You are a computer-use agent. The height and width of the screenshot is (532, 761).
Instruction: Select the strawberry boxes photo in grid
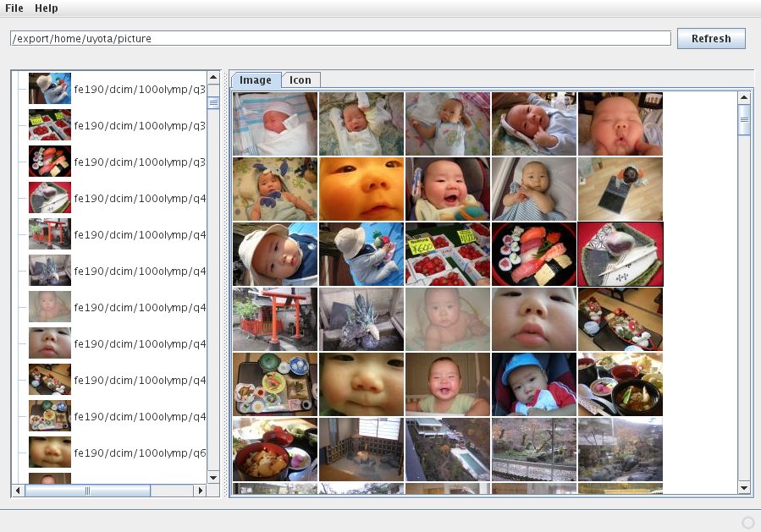pos(448,254)
